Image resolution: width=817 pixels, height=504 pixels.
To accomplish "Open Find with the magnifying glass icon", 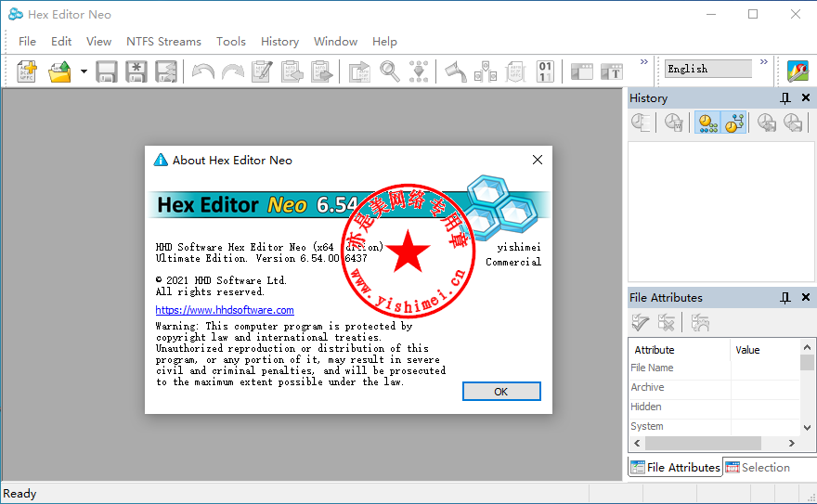I will pos(389,71).
